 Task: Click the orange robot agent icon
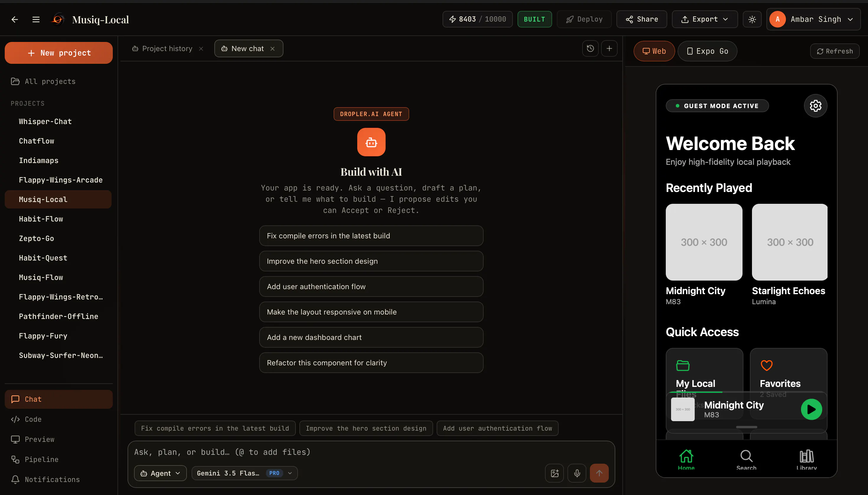click(x=371, y=142)
